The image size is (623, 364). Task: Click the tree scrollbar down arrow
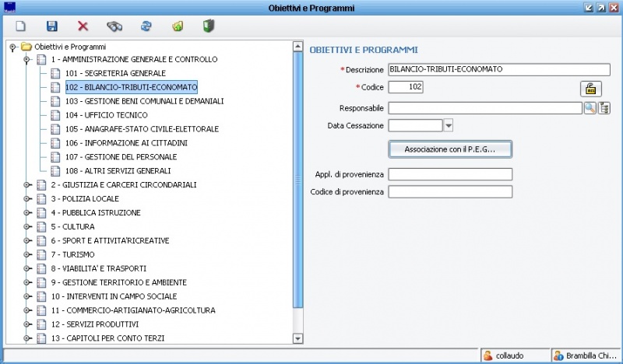(297, 338)
